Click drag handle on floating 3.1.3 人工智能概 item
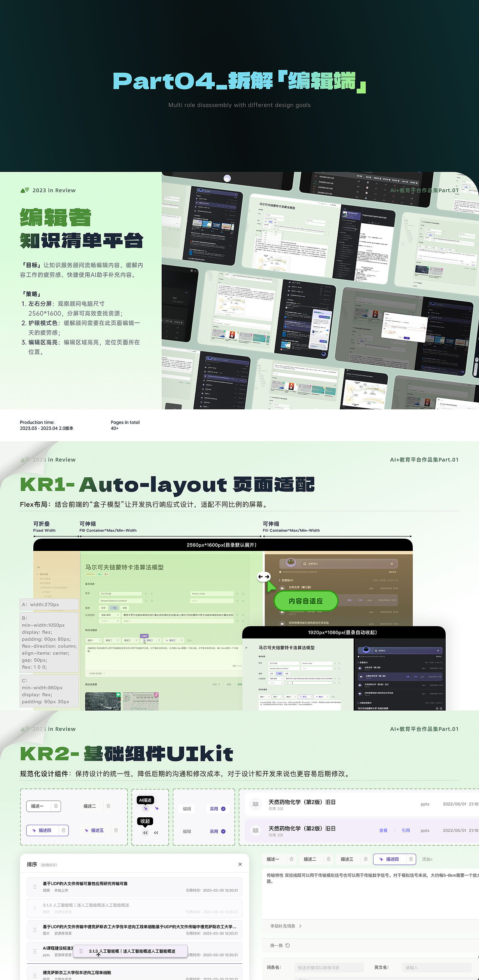 [x=81, y=951]
